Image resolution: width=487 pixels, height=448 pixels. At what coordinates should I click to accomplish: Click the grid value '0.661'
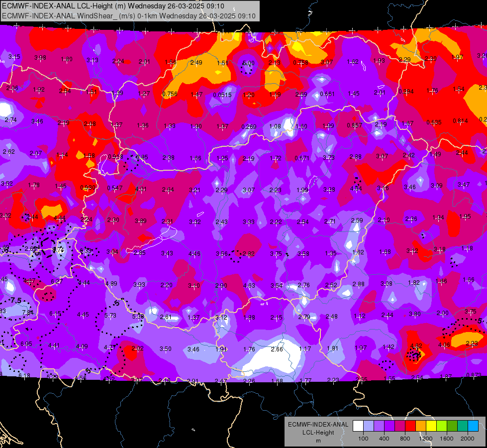click(327, 94)
